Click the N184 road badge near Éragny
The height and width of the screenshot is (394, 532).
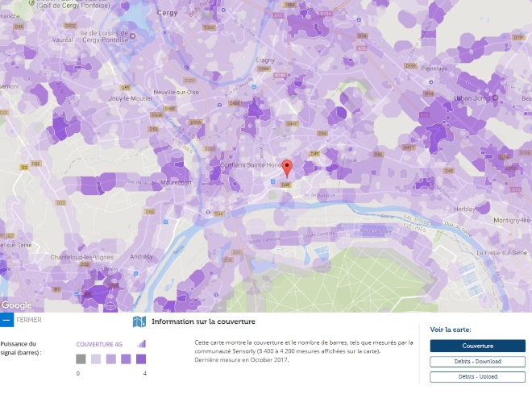[280, 75]
